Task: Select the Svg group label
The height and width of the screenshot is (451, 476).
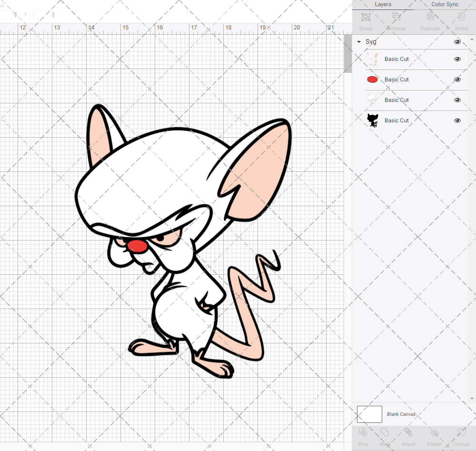Action: (x=371, y=42)
